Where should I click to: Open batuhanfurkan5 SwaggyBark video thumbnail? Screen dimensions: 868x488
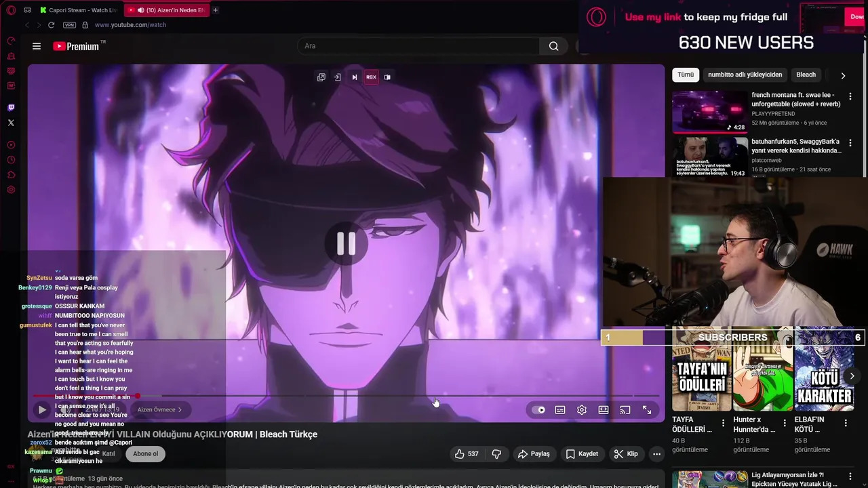point(710,158)
